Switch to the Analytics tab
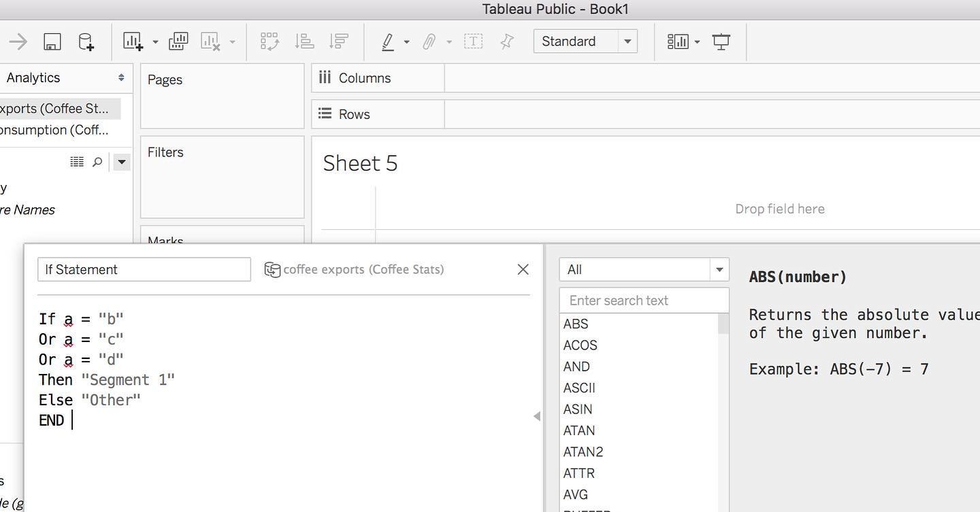 (x=33, y=78)
